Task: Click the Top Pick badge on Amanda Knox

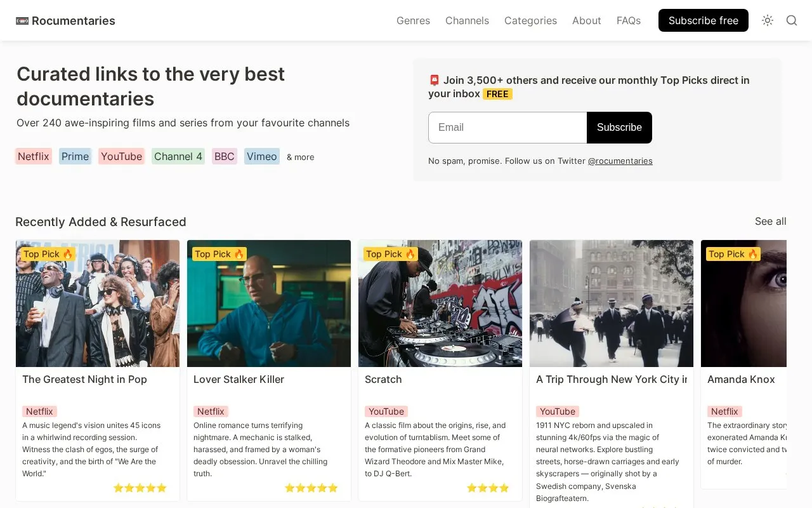Action: coord(733,254)
